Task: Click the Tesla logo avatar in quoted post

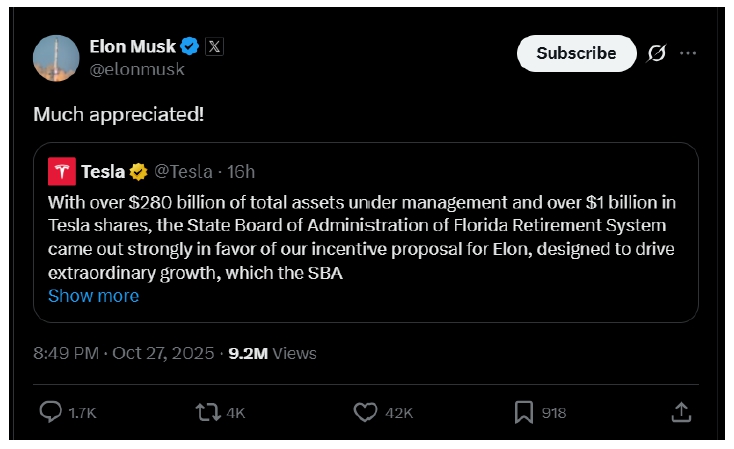Action: click(x=62, y=171)
